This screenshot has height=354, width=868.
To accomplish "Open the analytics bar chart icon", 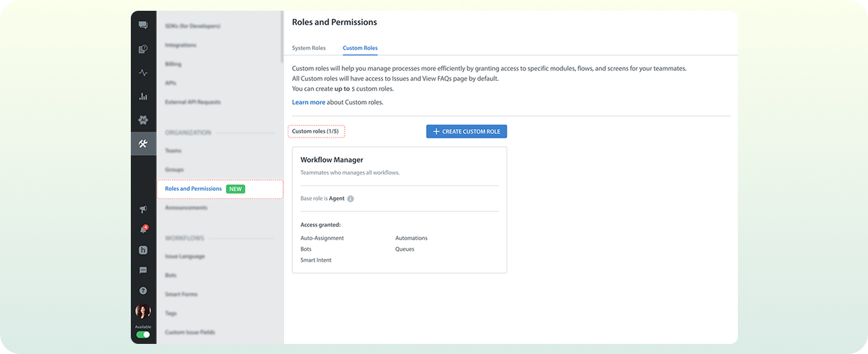I will pyautogui.click(x=143, y=96).
